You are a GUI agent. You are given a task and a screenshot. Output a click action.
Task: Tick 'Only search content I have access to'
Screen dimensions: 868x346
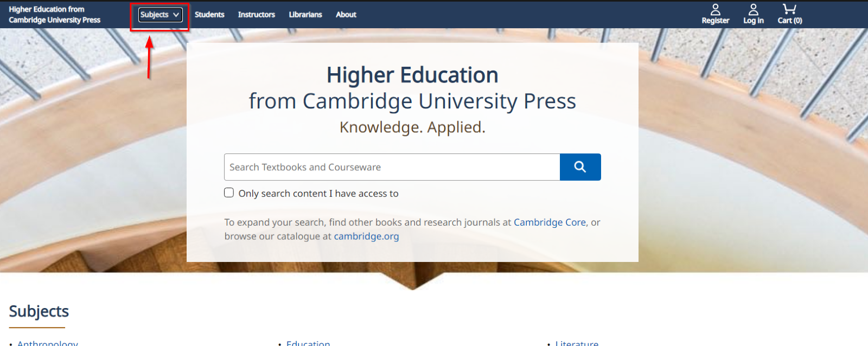pos(229,193)
